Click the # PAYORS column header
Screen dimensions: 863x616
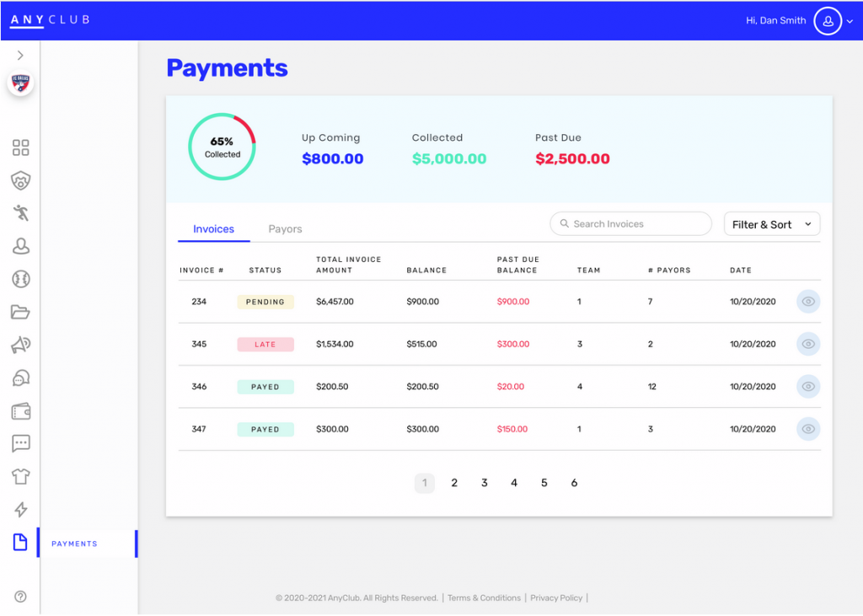[669, 271]
